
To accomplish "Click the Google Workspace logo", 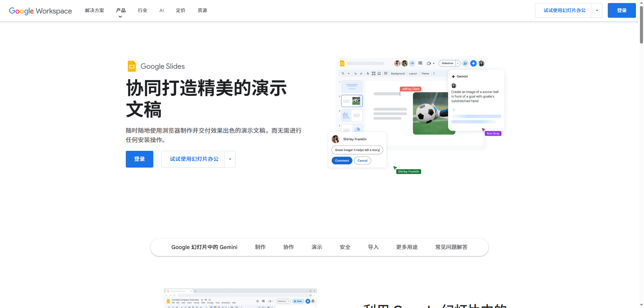I will click(40, 11).
